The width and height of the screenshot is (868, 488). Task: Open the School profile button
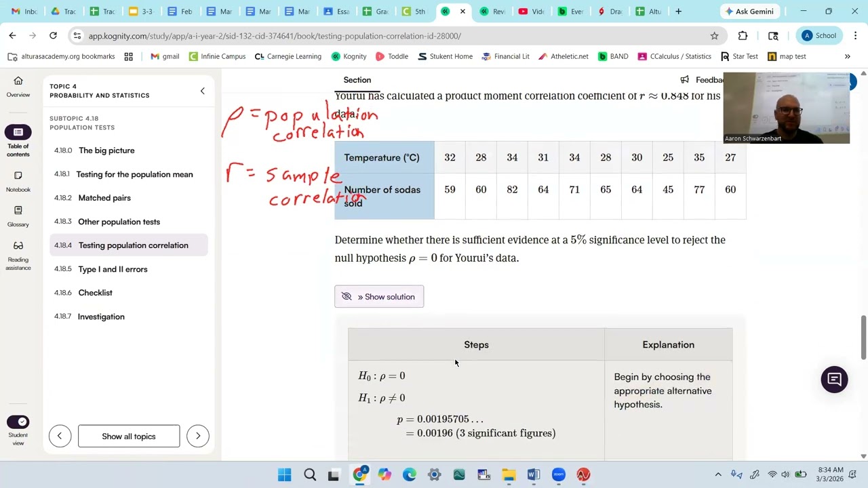click(x=818, y=36)
